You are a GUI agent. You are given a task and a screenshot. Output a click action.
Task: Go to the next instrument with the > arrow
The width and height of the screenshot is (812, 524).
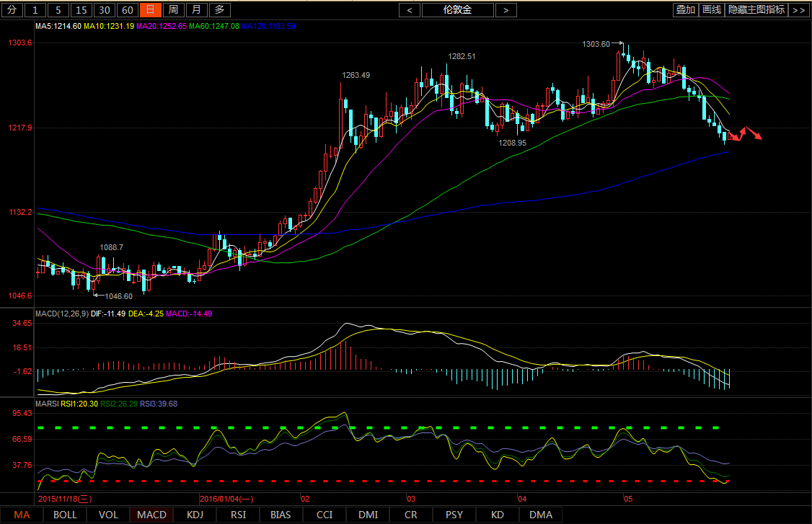pos(506,10)
